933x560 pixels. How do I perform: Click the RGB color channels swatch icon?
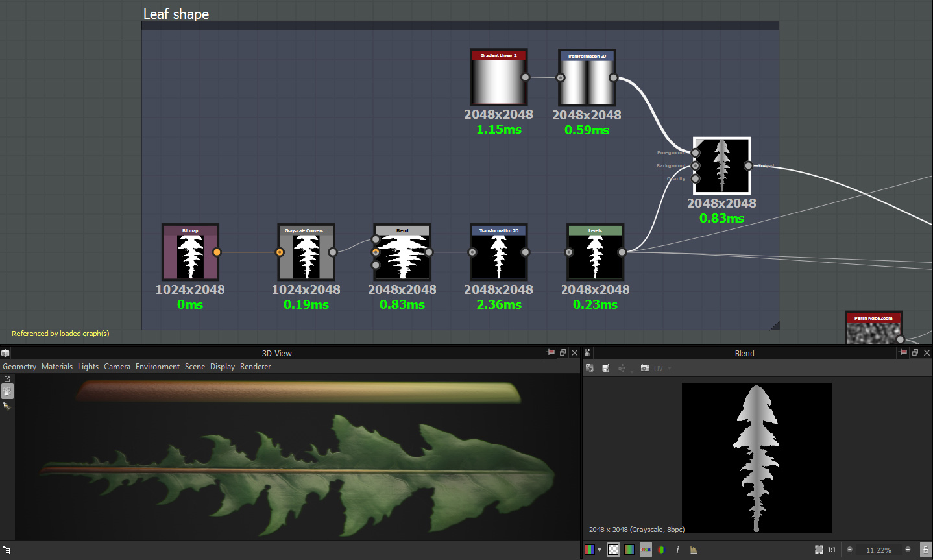pyautogui.click(x=590, y=550)
